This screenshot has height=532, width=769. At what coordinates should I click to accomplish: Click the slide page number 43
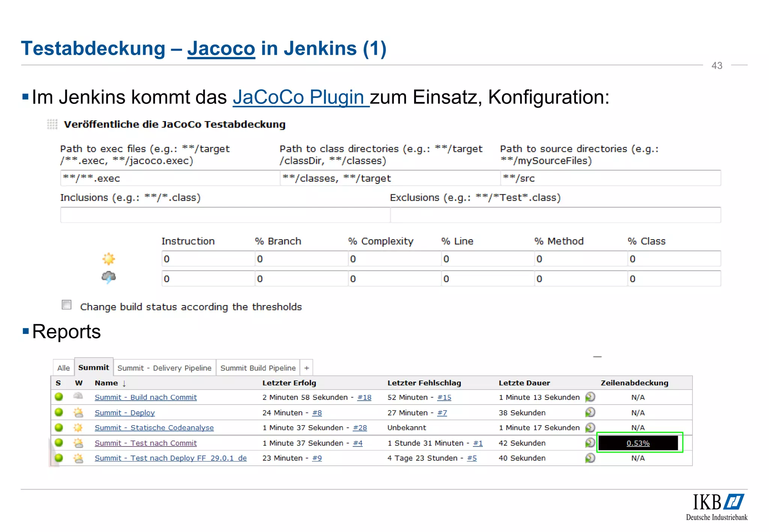[x=717, y=66]
